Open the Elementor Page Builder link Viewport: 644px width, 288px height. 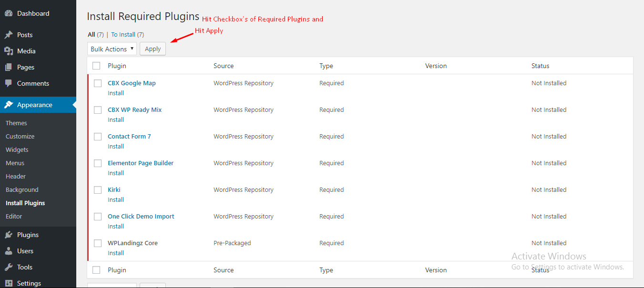(x=141, y=163)
